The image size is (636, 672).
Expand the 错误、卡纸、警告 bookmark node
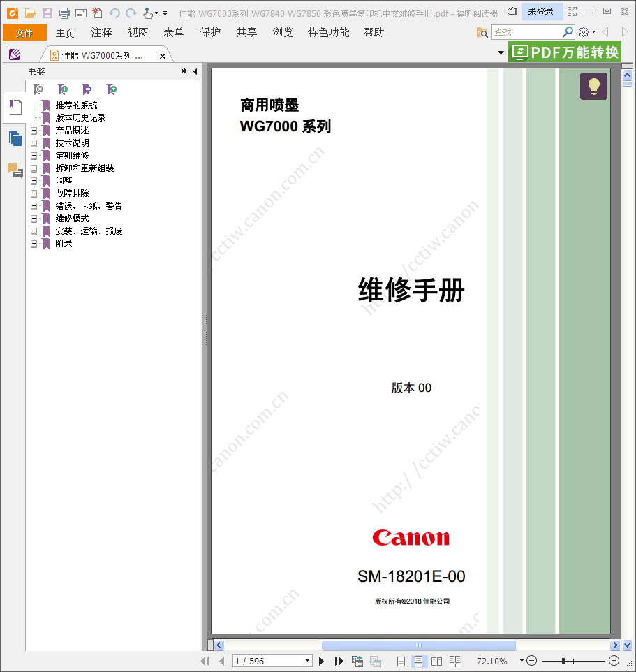[x=34, y=206]
